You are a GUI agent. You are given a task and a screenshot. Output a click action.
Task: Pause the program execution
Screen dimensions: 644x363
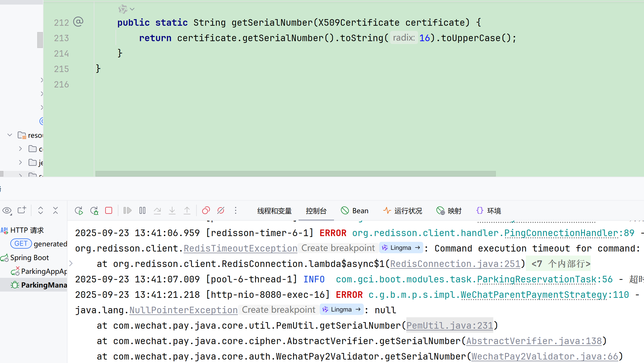click(142, 211)
